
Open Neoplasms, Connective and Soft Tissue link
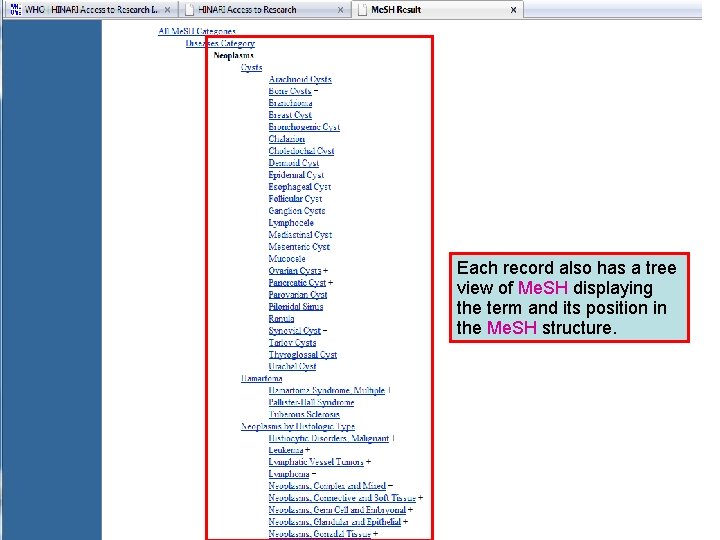coord(342,498)
